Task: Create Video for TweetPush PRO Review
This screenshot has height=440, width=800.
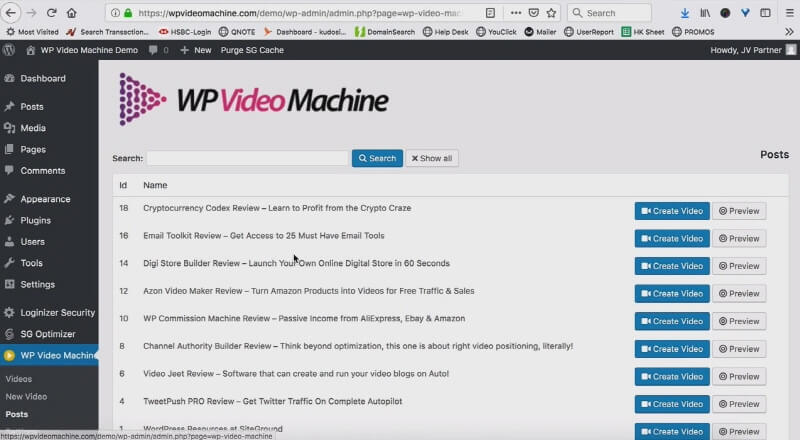Action: point(672,404)
